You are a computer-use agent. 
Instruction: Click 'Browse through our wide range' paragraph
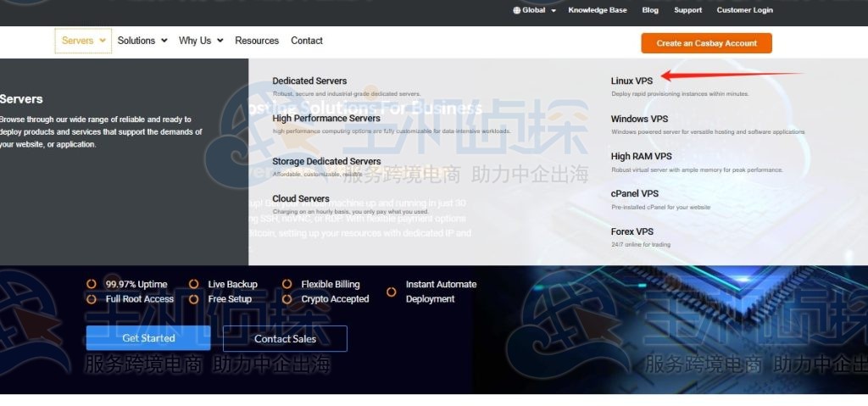click(x=101, y=132)
